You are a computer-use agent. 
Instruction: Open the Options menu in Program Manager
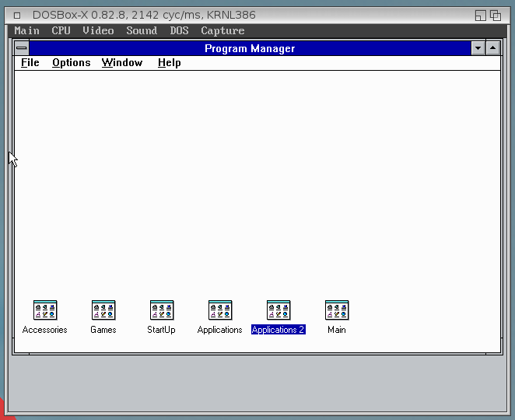[72, 63]
